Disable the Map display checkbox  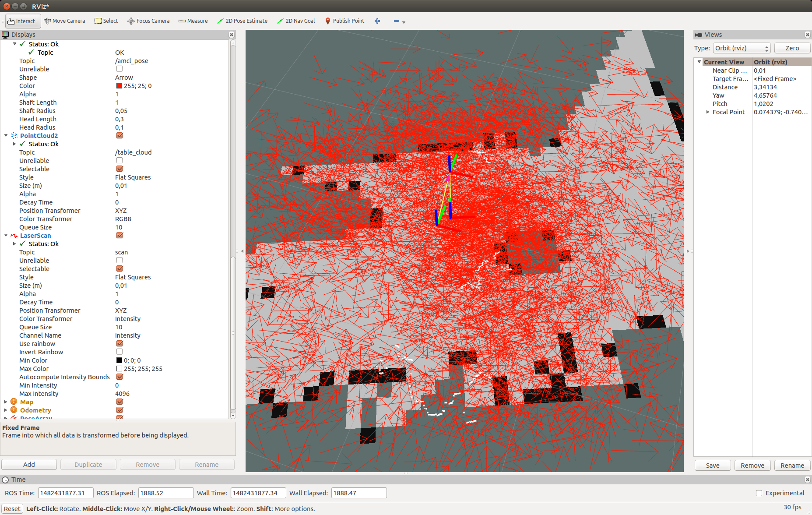click(120, 402)
